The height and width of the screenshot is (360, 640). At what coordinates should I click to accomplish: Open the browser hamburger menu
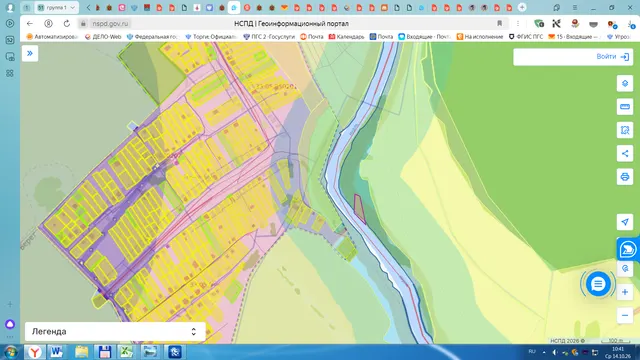point(575,7)
